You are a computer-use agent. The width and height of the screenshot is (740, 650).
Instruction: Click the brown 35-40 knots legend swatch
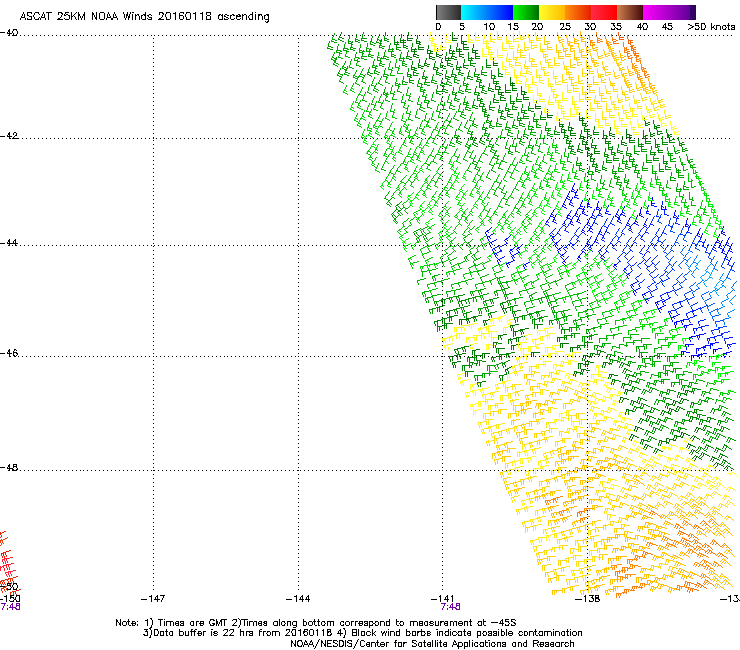click(x=630, y=12)
